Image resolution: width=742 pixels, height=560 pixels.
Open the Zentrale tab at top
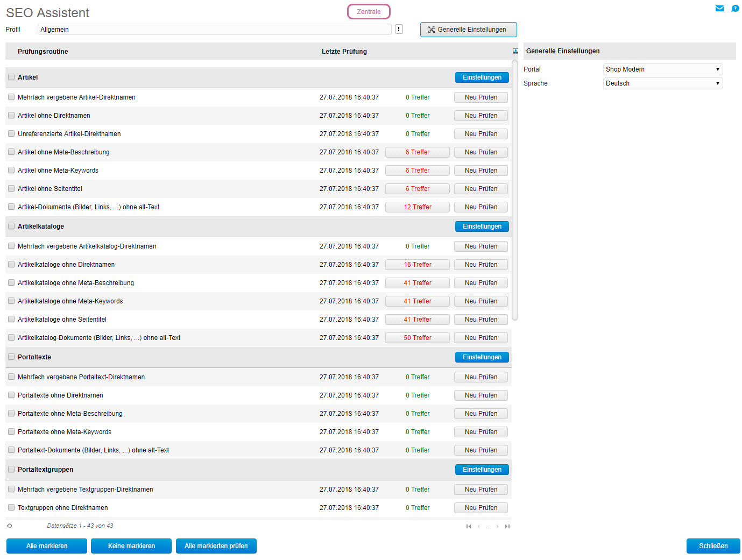tap(369, 12)
